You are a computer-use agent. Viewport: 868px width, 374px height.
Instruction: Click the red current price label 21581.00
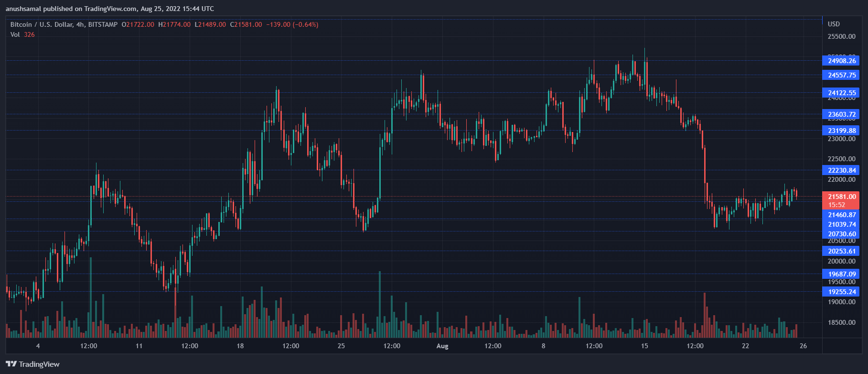pos(842,197)
